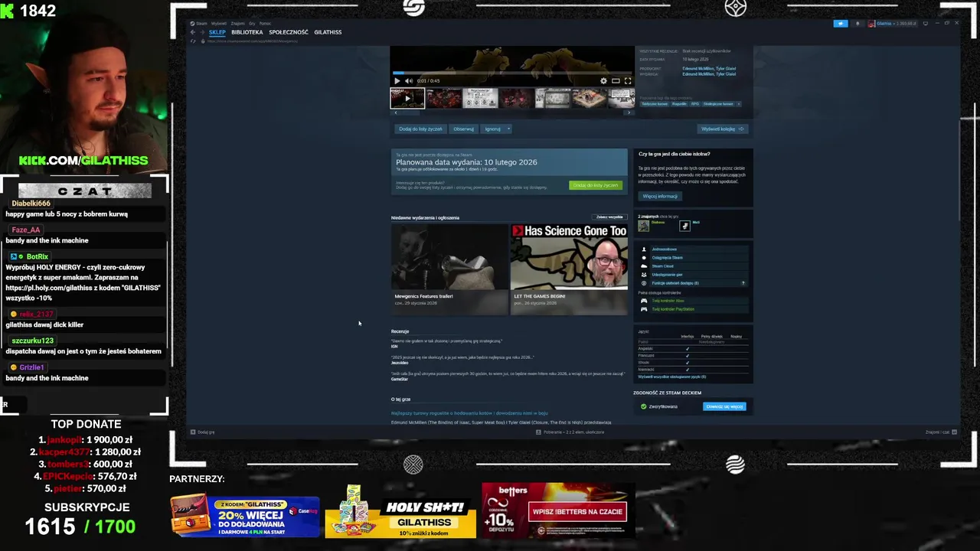The image size is (980, 551).
Task: Click 'Dodaj grę' at bottom left
Action: [x=203, y=432]
